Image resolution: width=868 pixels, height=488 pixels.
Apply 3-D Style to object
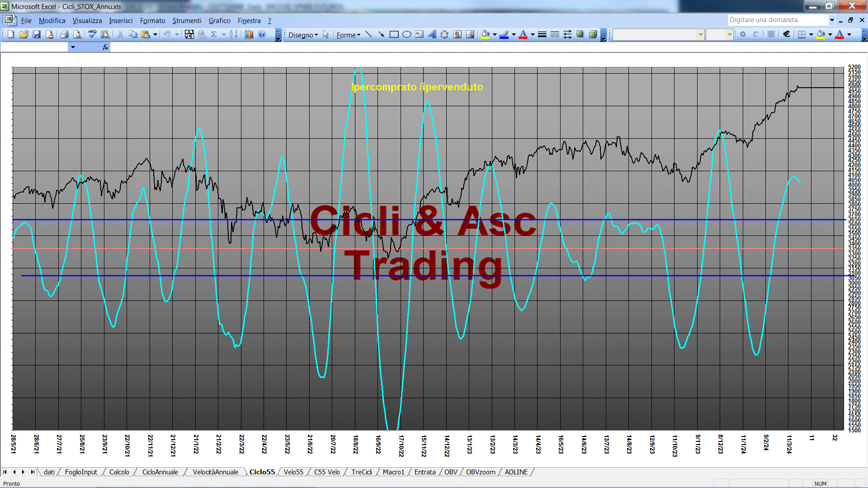tap(593, 34)
